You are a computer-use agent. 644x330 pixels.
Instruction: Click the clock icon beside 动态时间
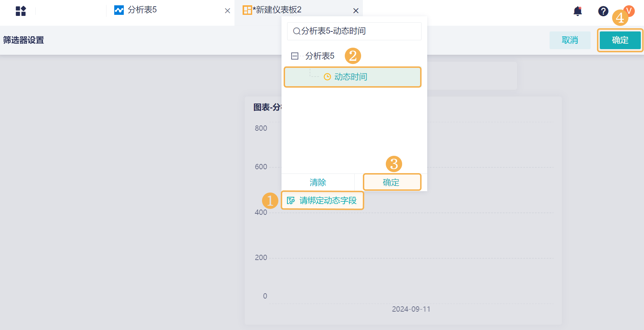327,77
